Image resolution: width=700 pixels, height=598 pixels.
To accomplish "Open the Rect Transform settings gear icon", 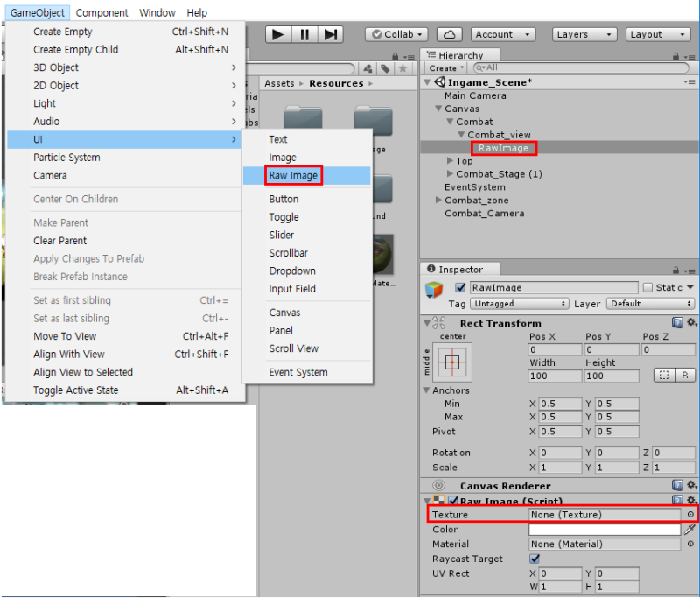I will tap(693, 321).
